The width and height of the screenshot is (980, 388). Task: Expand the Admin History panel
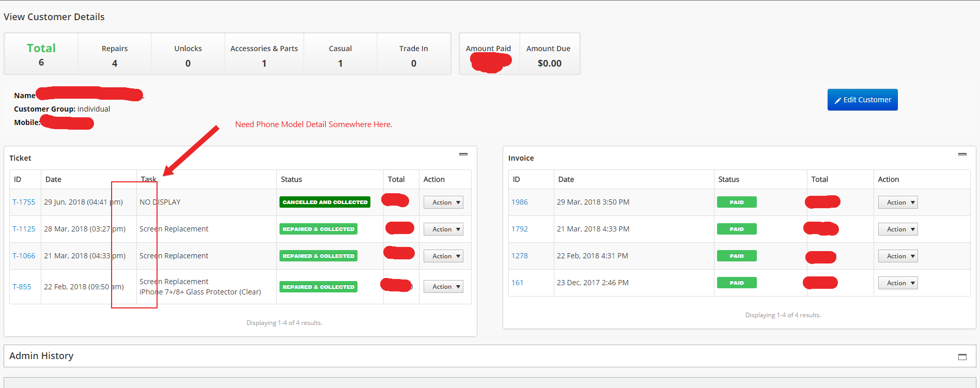[962, 356]
